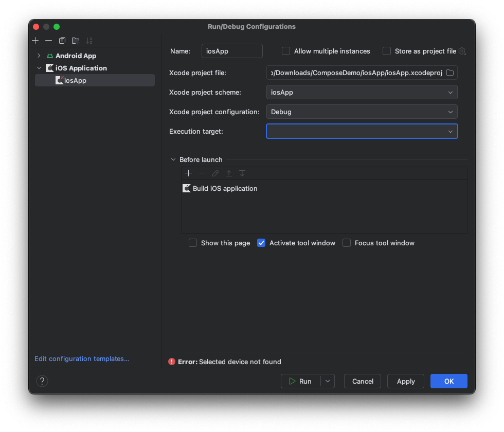The width and height of the screenshot is (504, 432).
Task: Open the help question mark button
Action: [x=42, y=381]
